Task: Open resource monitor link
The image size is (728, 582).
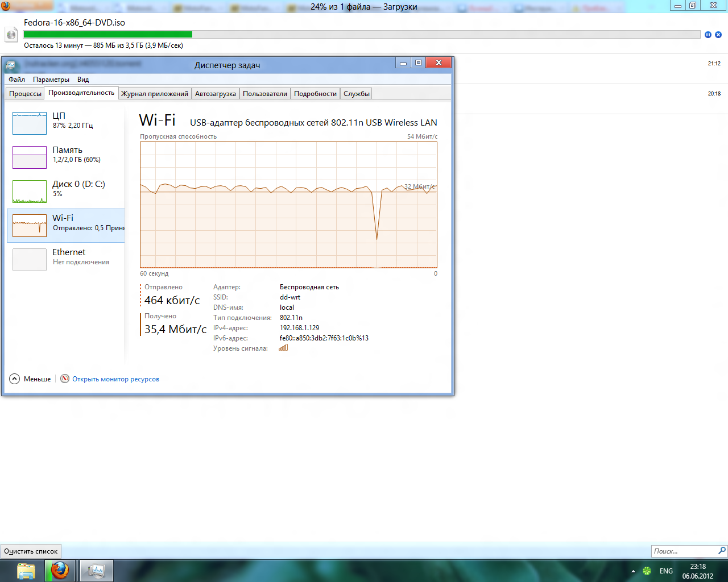Action: point(115,379)
